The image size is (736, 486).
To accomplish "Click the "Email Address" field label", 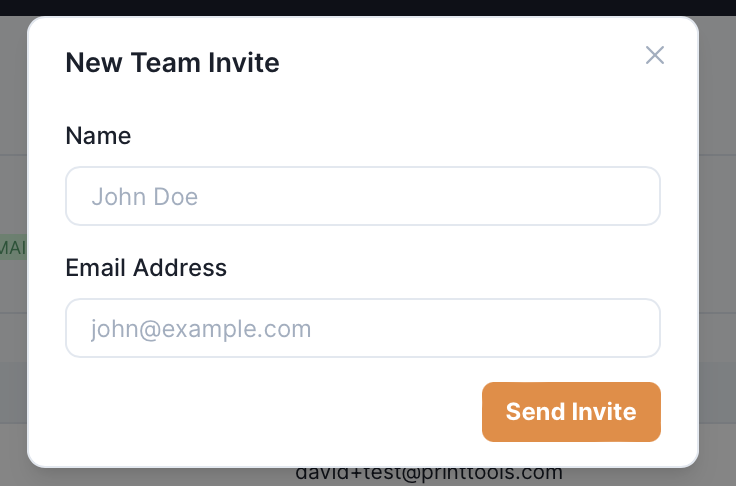I will [x=146, y=267].
